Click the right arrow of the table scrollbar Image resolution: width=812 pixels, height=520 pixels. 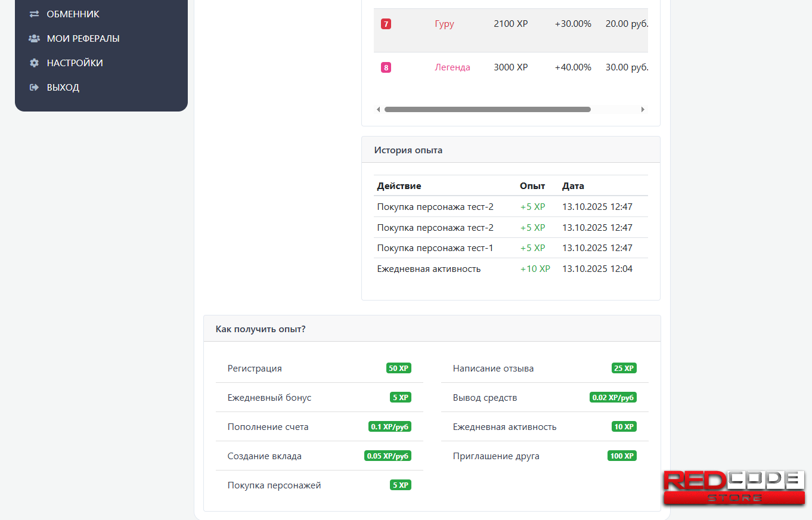tap(643, 109)
